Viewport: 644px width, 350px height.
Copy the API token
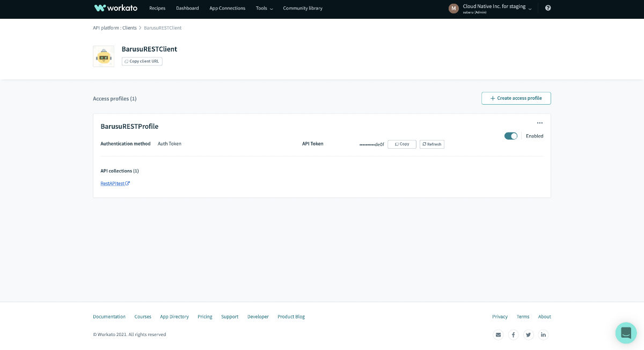[402, 144]
